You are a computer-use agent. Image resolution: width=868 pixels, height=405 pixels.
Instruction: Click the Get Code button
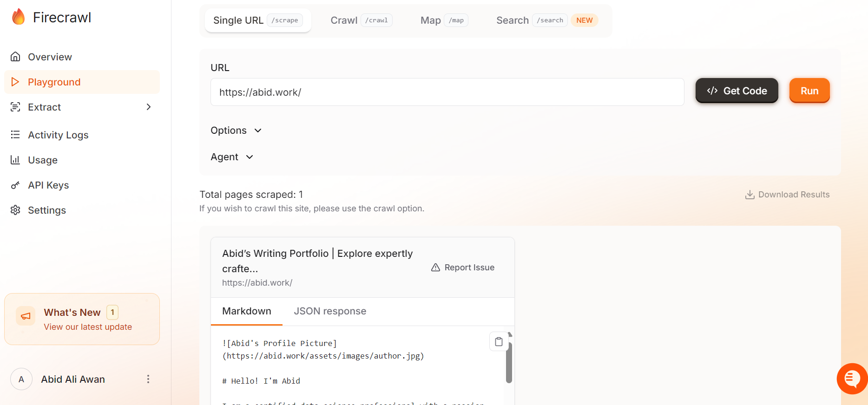point(736,91)
